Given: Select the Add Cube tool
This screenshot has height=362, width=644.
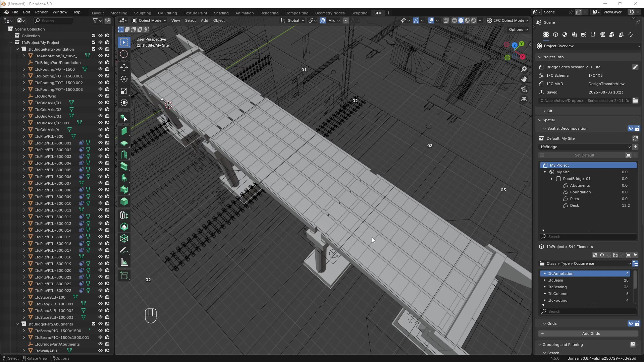Looking at the screenshot, I should point(124,276).
